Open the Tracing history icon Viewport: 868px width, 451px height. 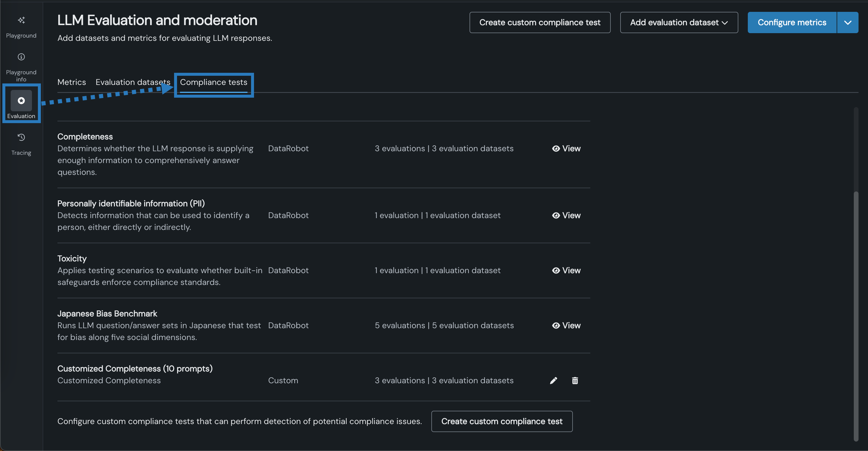click(21, 137)
